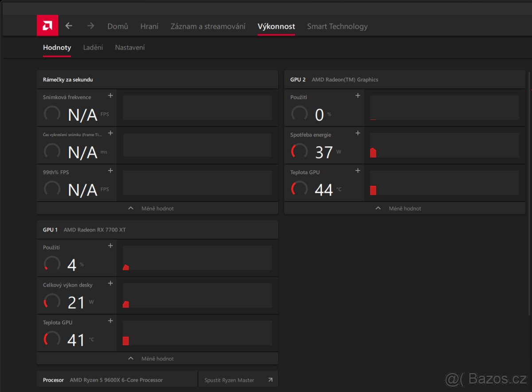Image resolution: width=532 pixels, height=392 pixels.
Task: Click plus icon next to Snímková frekvence
Action: tap(110, 96)
